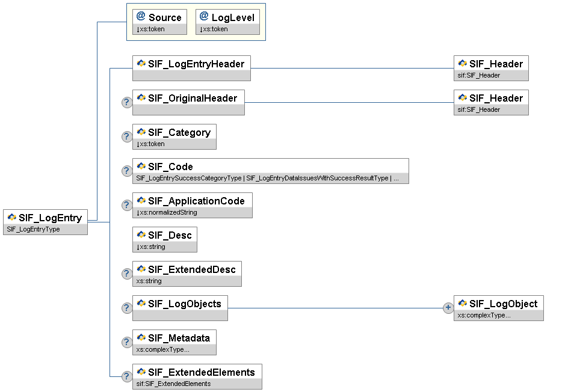The width and height of the screenshot is (568, 392).
Task: Click SIF_Header linked to SIF_OriginalHeader
Action: pos(491,98)
